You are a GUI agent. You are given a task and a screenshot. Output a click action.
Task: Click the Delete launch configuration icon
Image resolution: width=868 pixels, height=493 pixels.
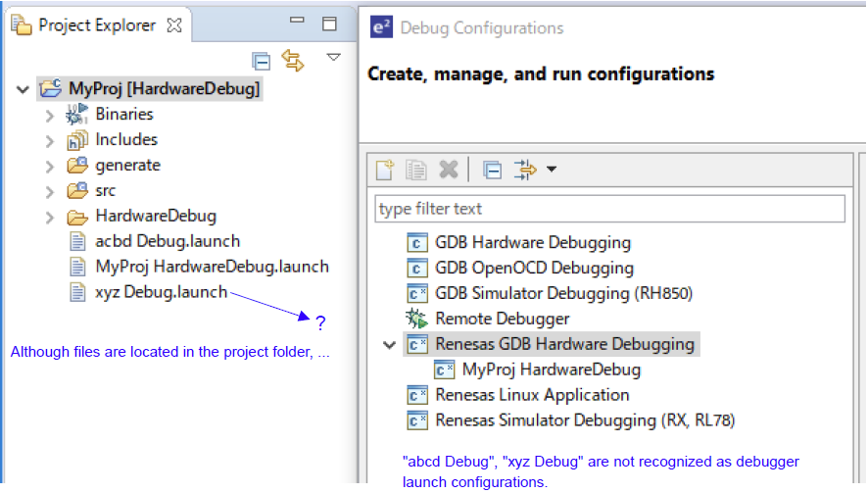448,171
